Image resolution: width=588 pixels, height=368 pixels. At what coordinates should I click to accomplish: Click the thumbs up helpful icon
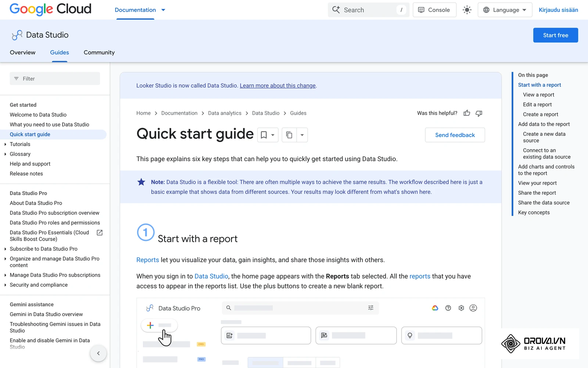[x=467, y=113]
